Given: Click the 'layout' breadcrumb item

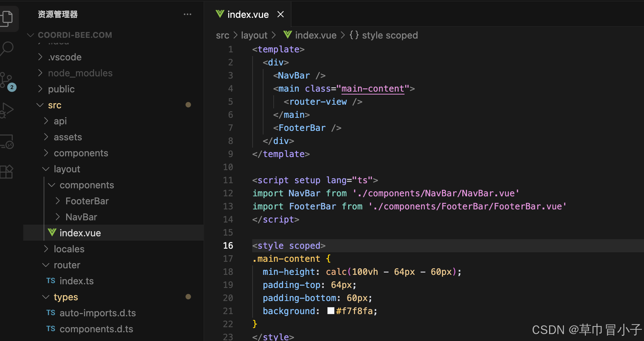Looking at the screenshot, I should coord(254,35).
